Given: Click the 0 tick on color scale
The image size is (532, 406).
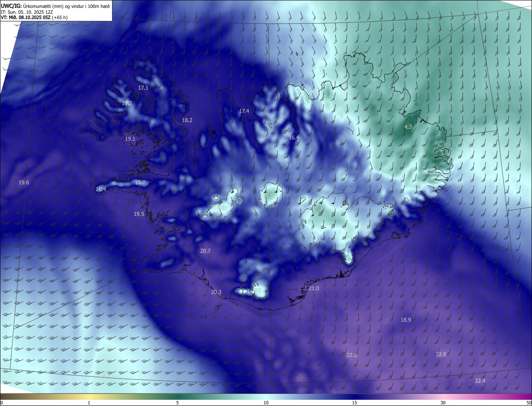Looking at the screenshot, I should coord(2,403).
